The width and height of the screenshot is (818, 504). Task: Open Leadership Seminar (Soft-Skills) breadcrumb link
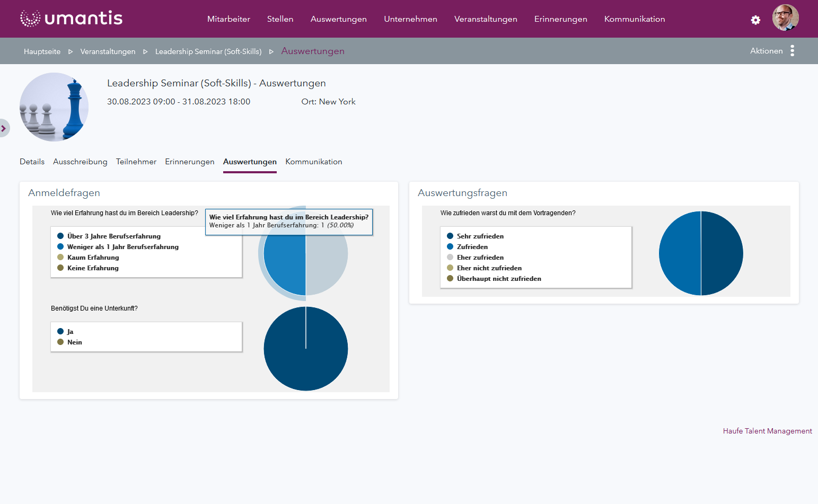point(208,51)
